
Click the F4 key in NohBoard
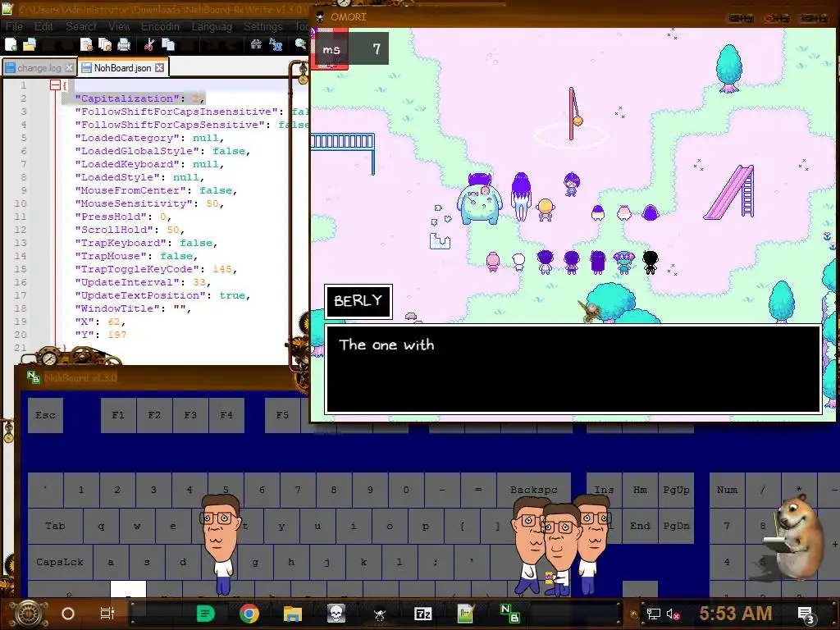226,415
